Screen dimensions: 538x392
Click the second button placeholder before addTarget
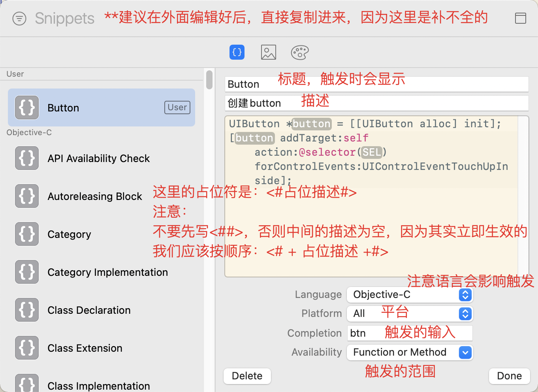255,138
